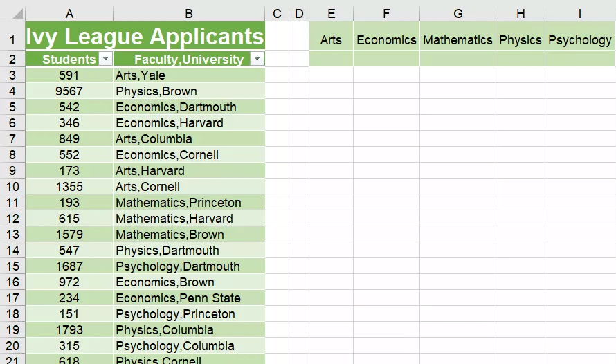Select column A header
Screen dimensions: 616x364
tap(69, 14)
